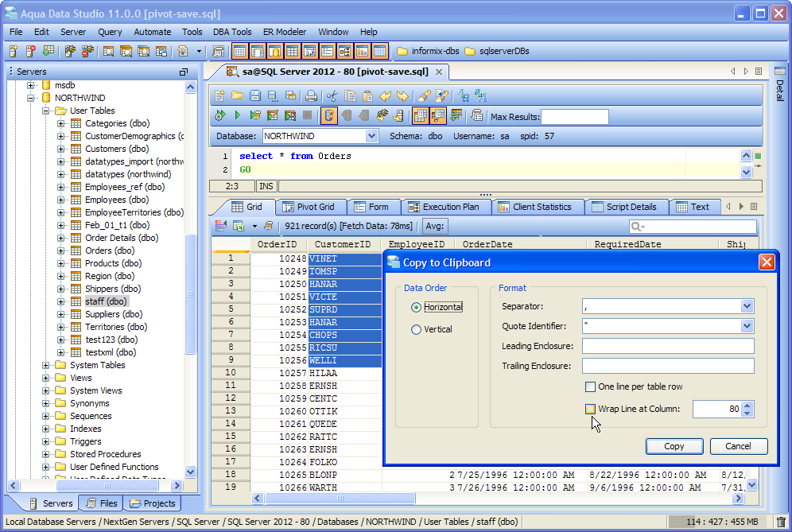792x532 pixels.
Task: Click the Excel export icon in grid toolbar
Action: click(x=239, y=226)
